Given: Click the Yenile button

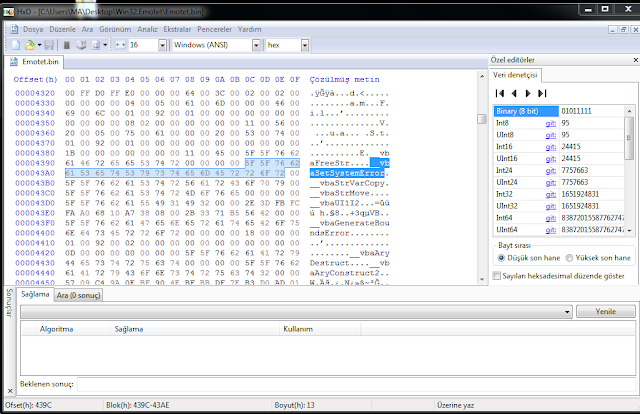Looking at the screenshot, I should click(x=606, y=312).
